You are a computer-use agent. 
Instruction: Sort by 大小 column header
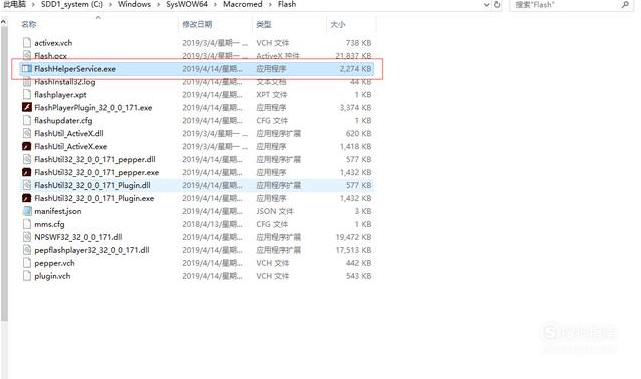[338, 24]
